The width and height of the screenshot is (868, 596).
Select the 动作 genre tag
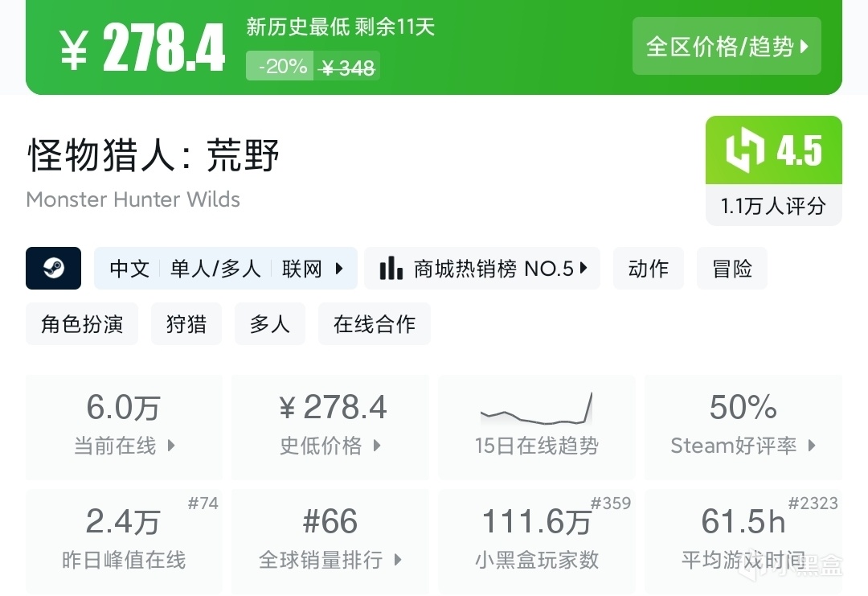tap(648, 268)
